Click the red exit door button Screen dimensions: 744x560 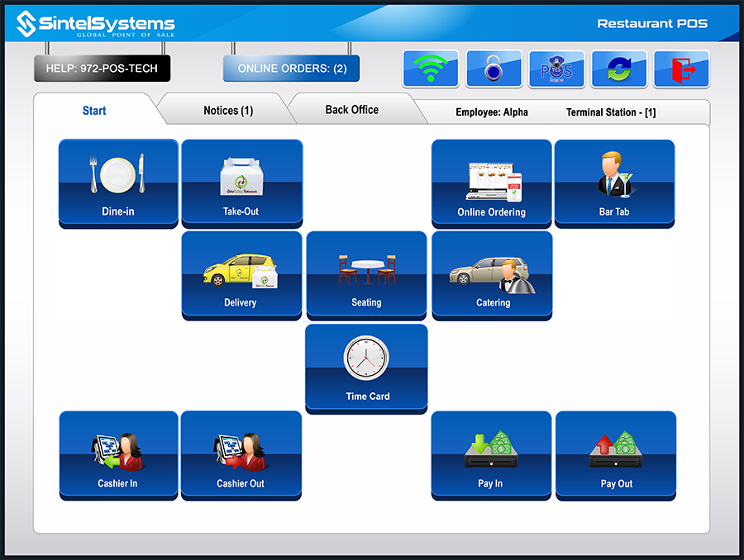(681, 69)
